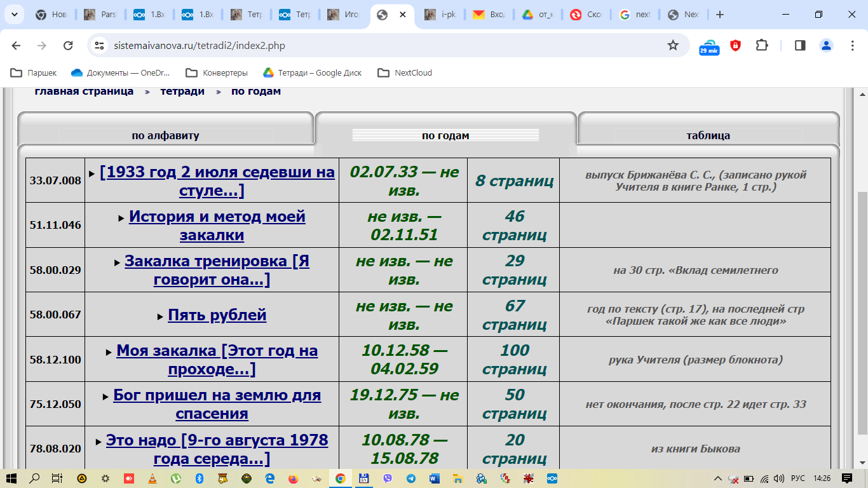Open Telegram in the taskbar
The width and height of the screenshot is (868, 488).
coord(411,478)
